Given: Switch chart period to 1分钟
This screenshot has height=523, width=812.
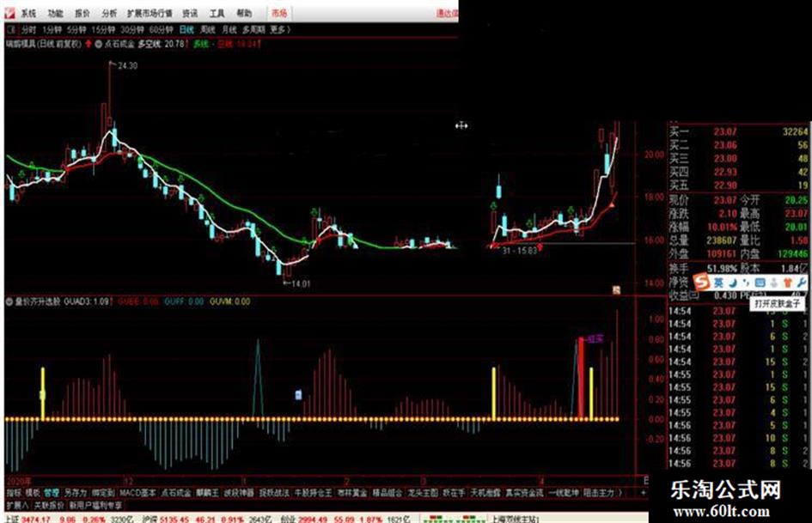Looking at the screenshot, I should (x=52, y=30).
